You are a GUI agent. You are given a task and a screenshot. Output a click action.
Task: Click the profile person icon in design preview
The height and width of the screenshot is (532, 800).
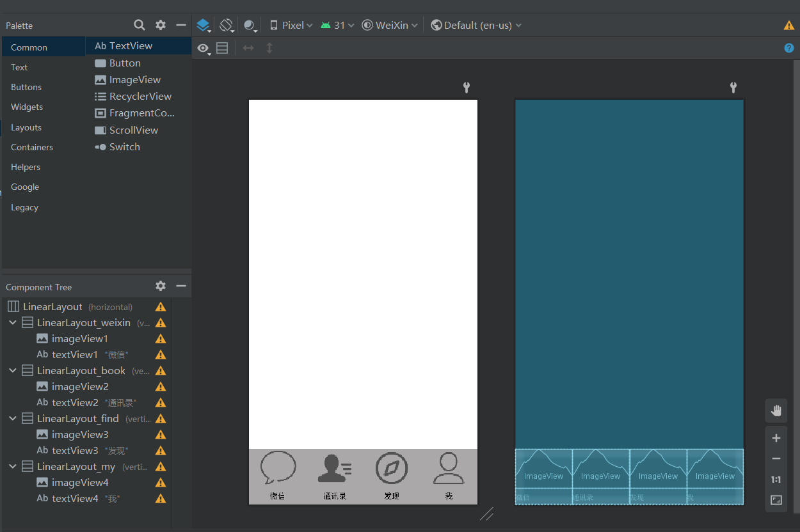[449, 468]
